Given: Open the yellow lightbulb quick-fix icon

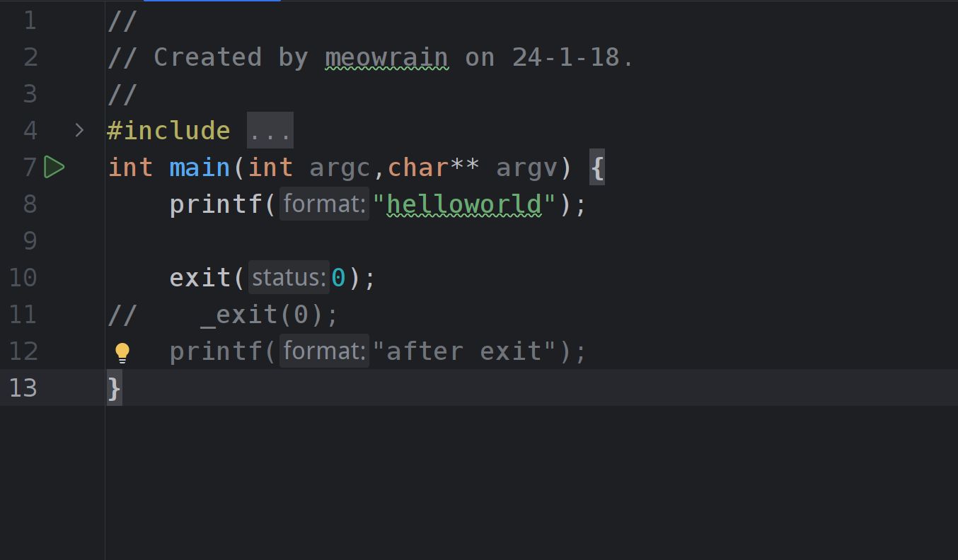Looking at the screenshot, I should pos(122,352).
